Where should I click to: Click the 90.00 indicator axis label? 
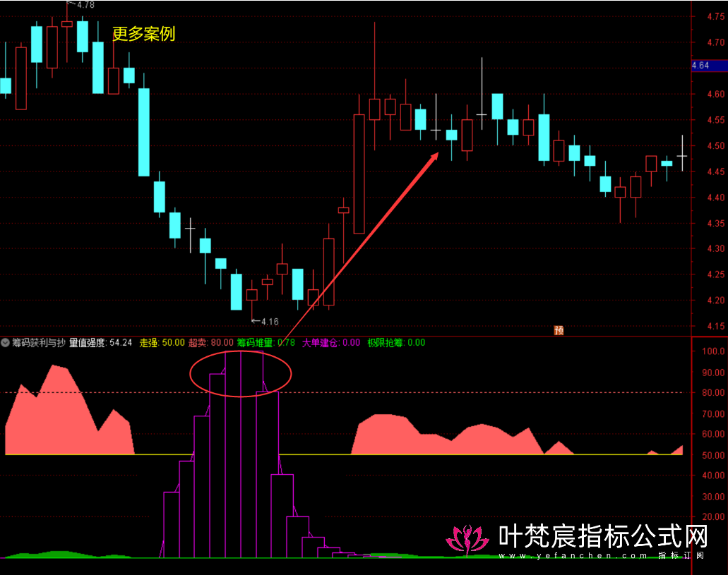tap(713, 373)
